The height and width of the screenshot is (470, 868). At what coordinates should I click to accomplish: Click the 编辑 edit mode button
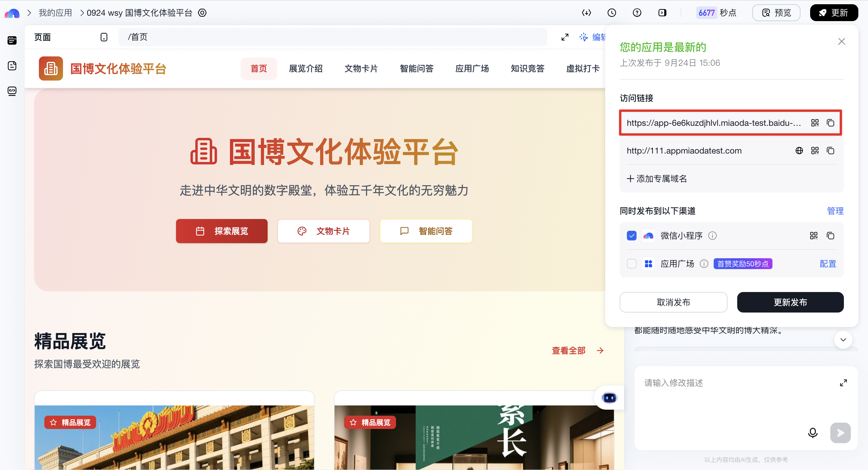click(592, 37)
